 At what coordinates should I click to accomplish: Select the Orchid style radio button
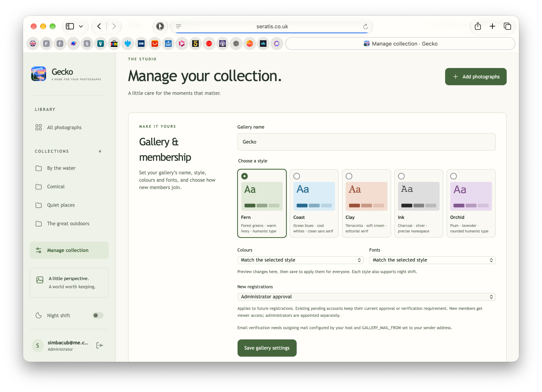pyautogui.click(x=454, y=176)
